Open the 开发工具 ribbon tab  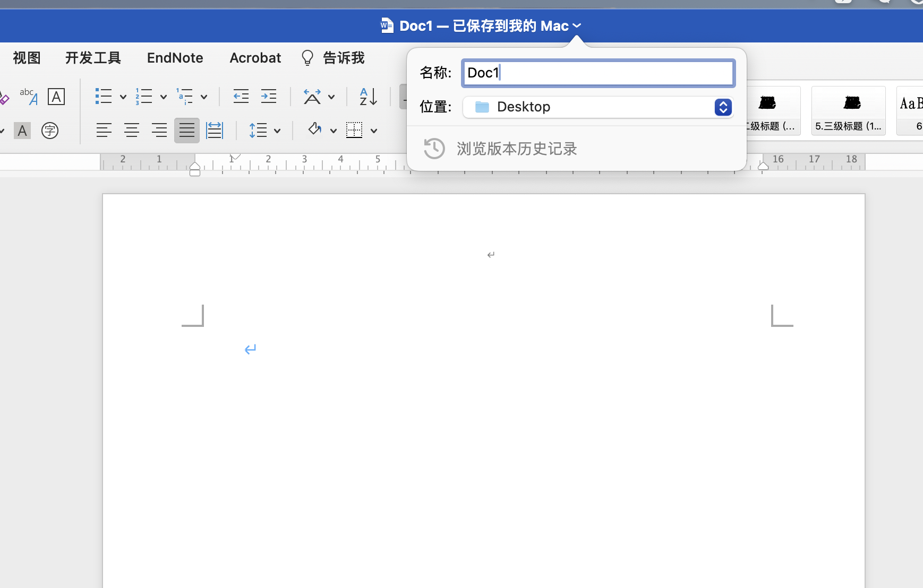[93, 58]
